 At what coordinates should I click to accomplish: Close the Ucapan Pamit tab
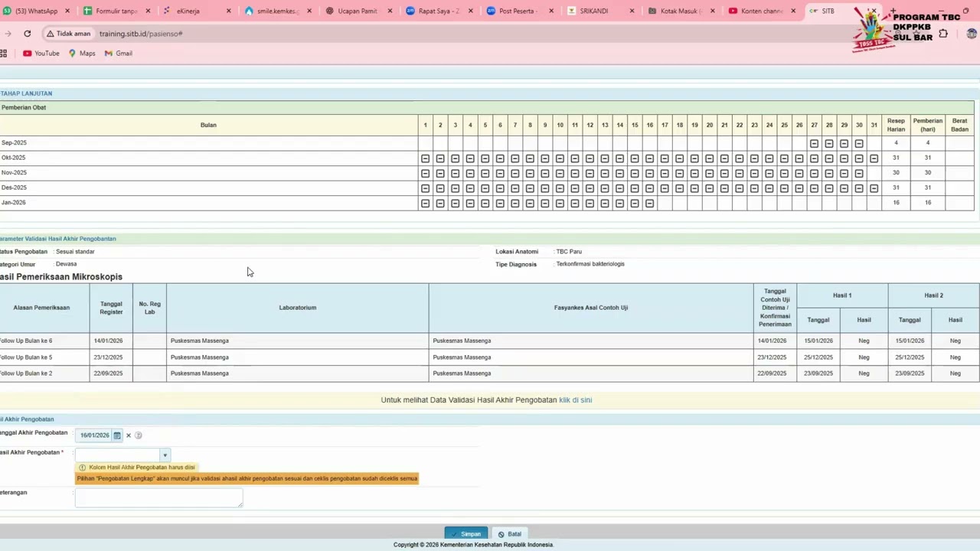pyautogui.click(x=390, y=11)
